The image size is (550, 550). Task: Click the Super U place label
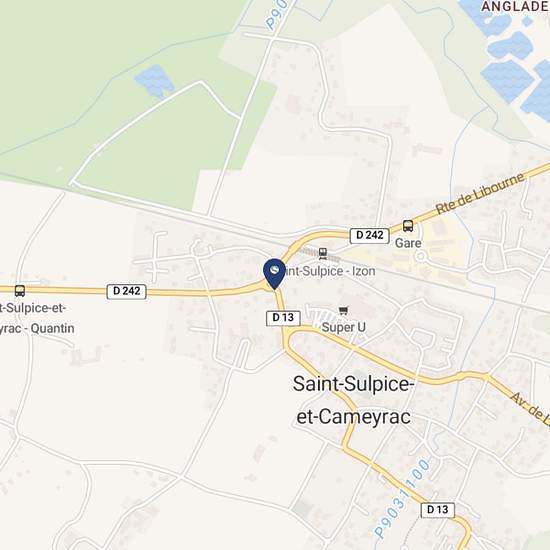click(343, 327)
